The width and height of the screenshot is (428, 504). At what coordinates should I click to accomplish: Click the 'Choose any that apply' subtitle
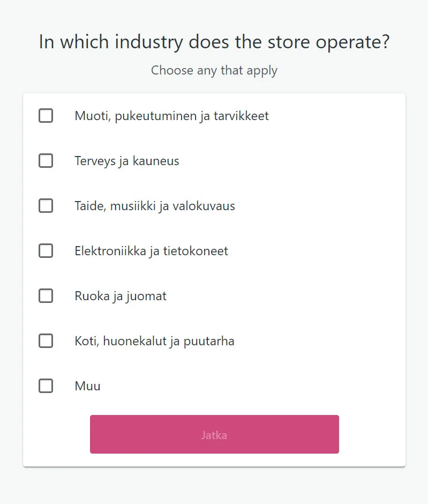click(x=214, y=70)
